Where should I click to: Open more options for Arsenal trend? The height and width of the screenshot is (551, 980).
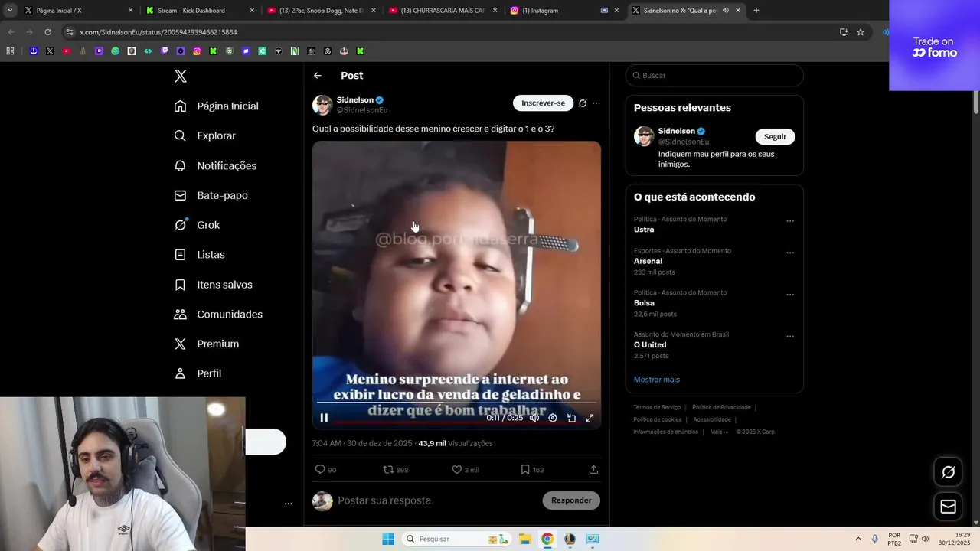[790, 253]
